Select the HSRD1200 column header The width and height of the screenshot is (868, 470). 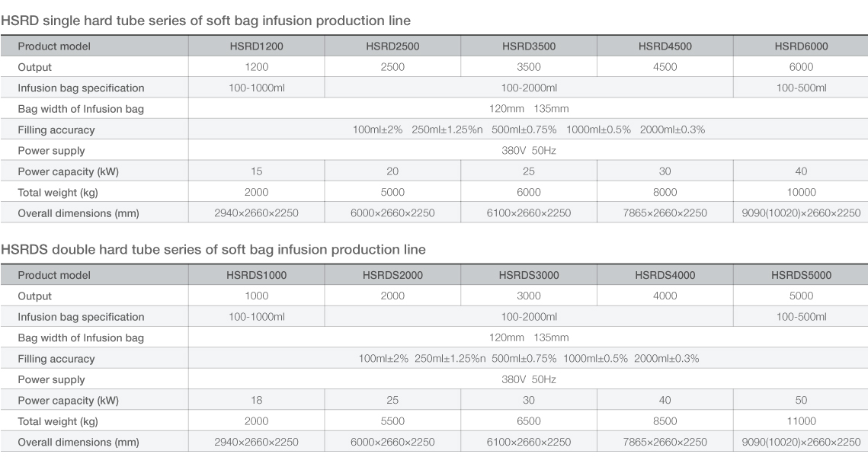point(256,46)
